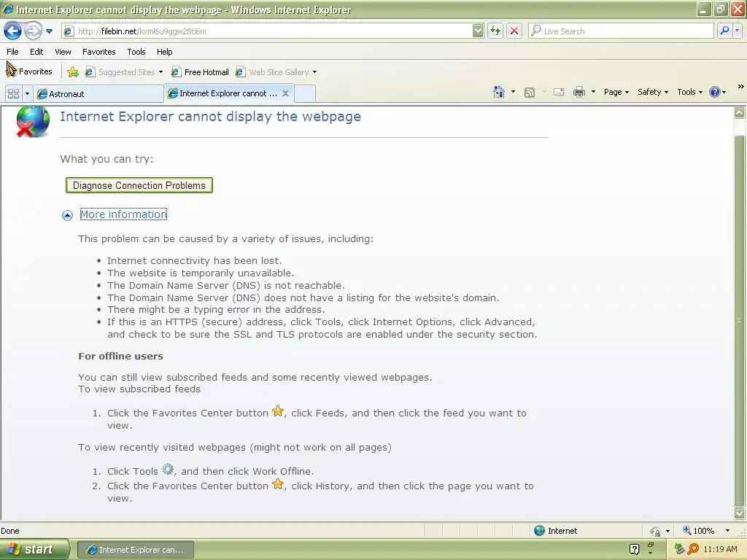
Task: Click the orange magnifier tray icon
Action: [693, 549]
